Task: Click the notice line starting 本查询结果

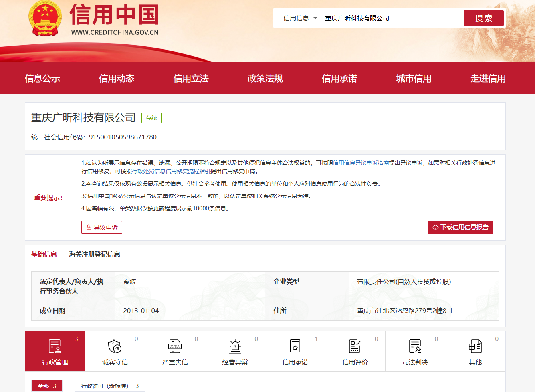Action: 232,184
